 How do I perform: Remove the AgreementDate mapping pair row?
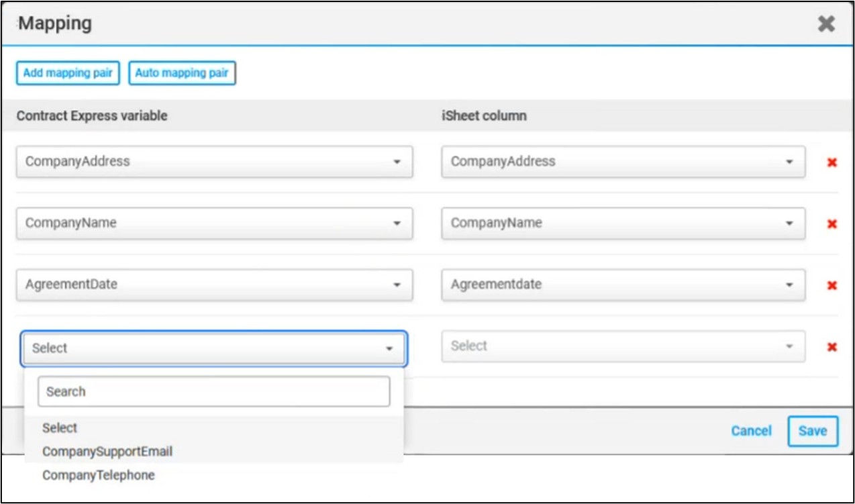[832, 285]
